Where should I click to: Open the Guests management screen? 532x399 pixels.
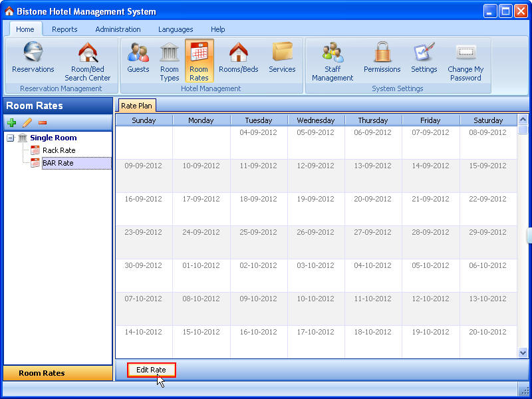click(x=138, y=59)
